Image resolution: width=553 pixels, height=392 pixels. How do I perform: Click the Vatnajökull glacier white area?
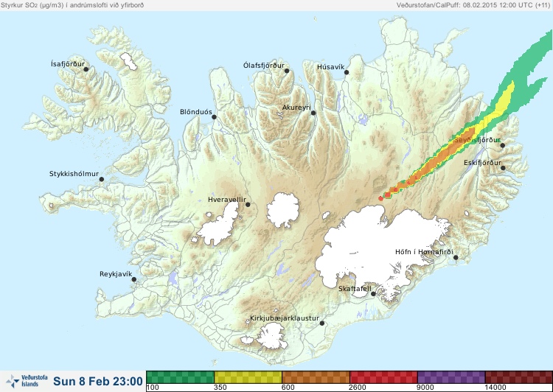(374, 247)
